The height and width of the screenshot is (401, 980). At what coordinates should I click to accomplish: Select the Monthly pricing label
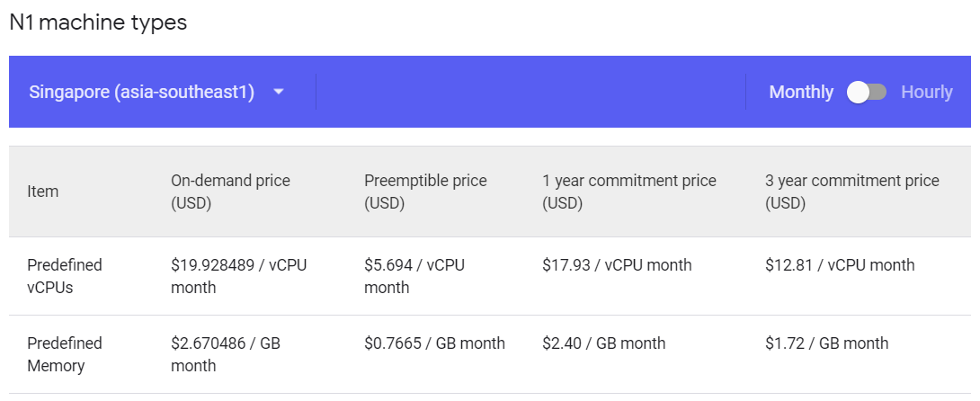[801, 93]
